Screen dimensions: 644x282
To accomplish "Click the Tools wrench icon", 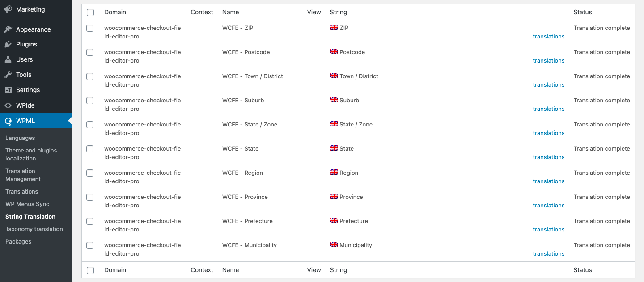I will (x=8, y=75).
